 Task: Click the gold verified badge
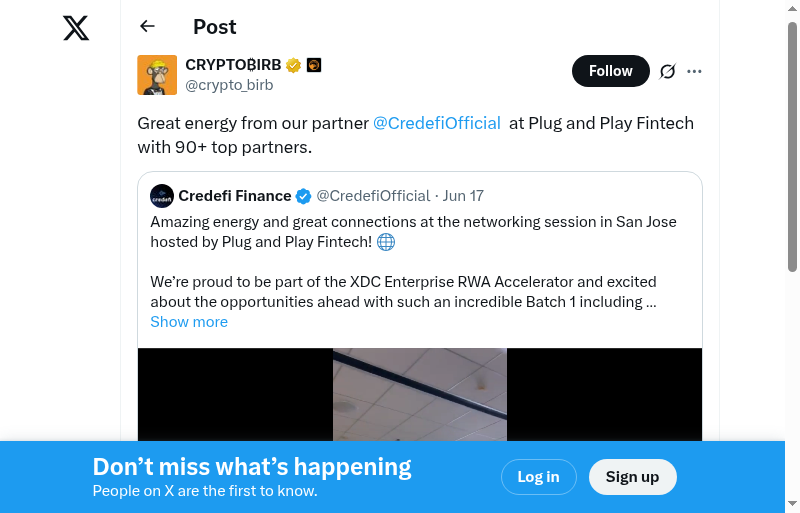(293, 66)
